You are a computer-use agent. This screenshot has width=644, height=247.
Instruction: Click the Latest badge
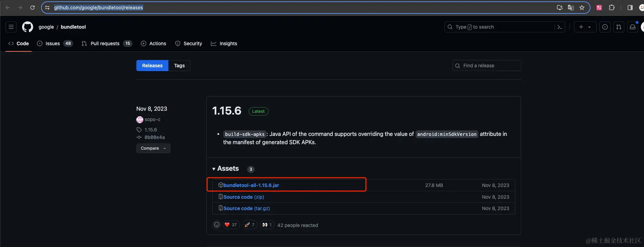click(258, 111)
